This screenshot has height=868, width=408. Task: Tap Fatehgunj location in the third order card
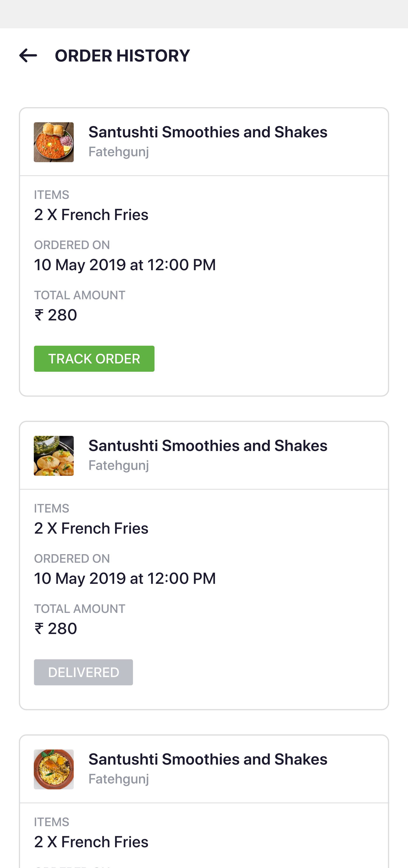(118, 779)
